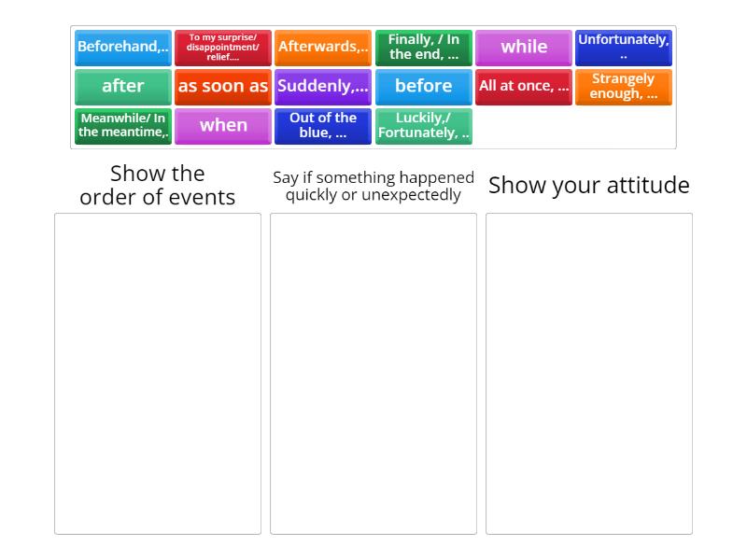Screen dimensions: 747x560
Task: Click the "Unfortunately, .." tile
Action: pos(623,47)
